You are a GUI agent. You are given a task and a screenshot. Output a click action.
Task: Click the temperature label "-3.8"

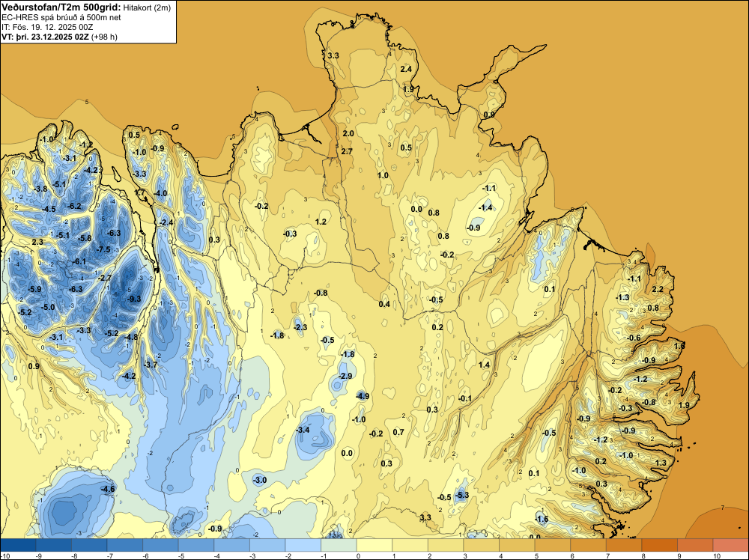click(40, 189)
